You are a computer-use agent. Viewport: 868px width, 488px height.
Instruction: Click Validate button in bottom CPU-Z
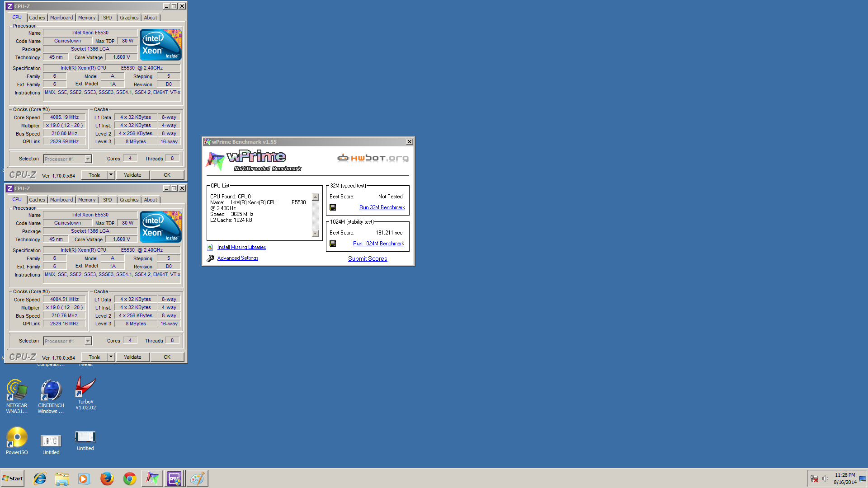[132, 357]
